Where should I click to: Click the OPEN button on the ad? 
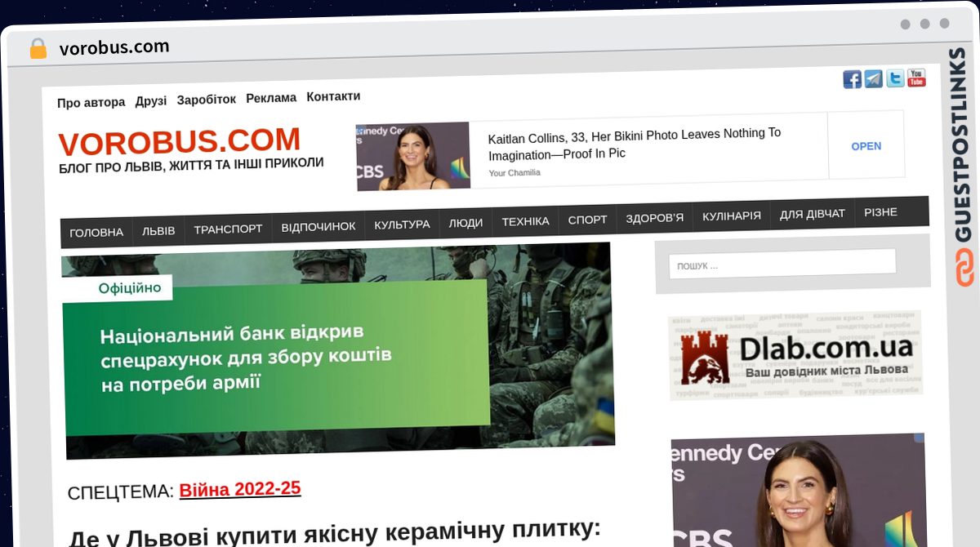point(866,145)
